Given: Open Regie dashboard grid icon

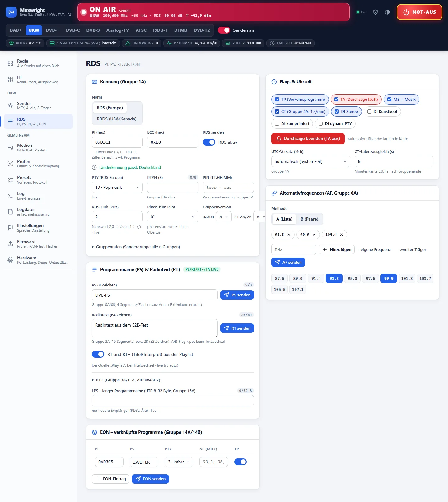Looking at the screenshot, I should pyautogui.click(x=10, y=63).
